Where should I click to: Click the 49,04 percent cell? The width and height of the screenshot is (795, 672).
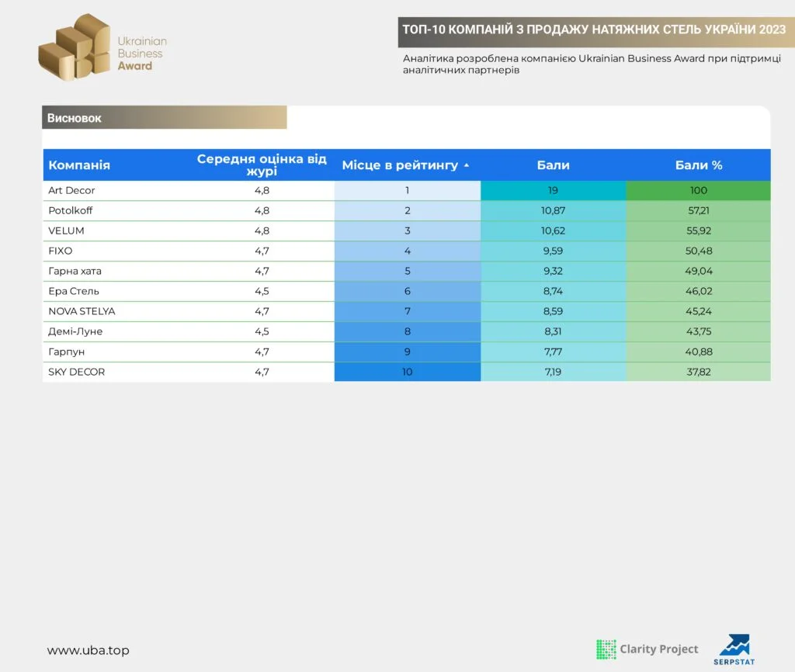699,271
